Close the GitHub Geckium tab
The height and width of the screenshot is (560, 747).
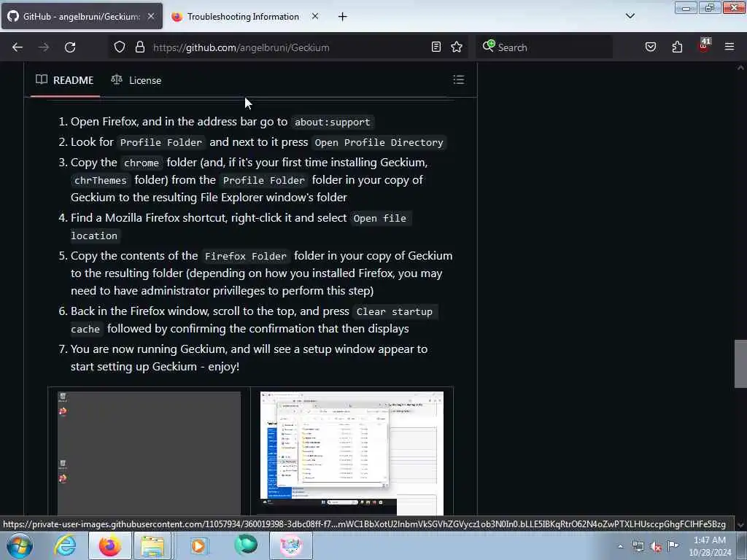[x=150, y=16]
